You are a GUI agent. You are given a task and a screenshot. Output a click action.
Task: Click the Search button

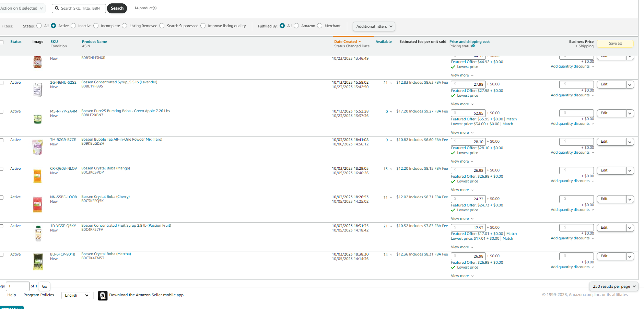click(117, 8)
